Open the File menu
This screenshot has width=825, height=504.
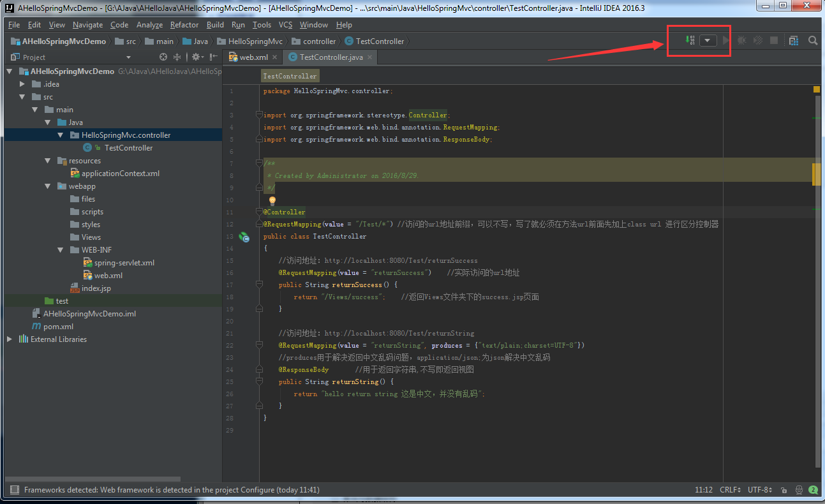[14, 24]
